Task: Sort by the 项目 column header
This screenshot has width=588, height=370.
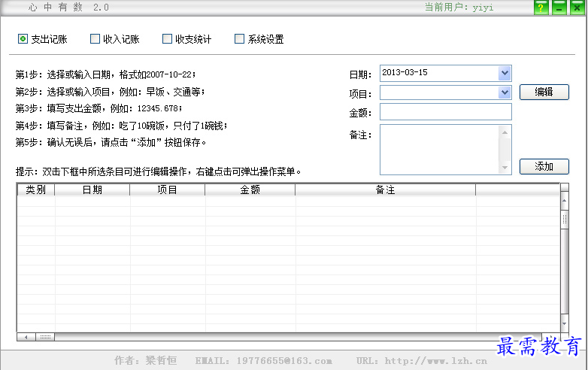Action: [x=167, y=190]
